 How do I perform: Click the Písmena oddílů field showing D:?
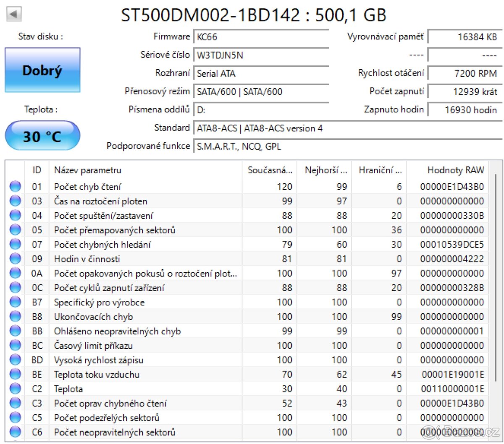pos(260,110)
